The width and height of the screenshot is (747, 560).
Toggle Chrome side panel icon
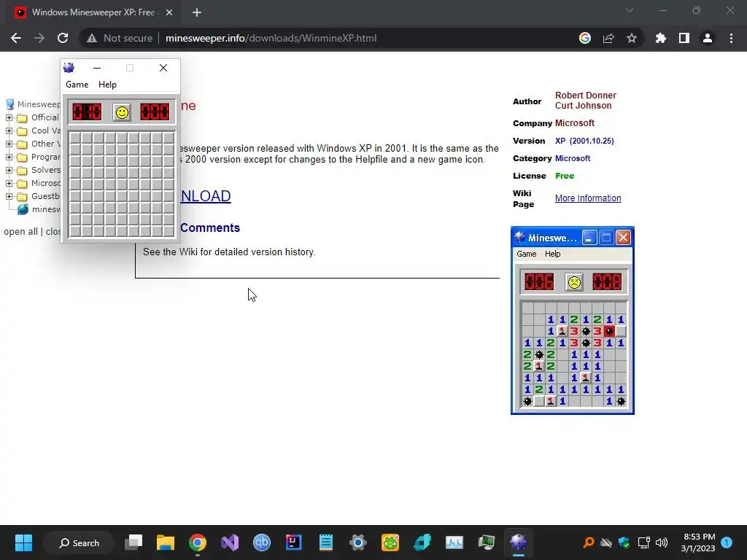[x=684, y=38]
